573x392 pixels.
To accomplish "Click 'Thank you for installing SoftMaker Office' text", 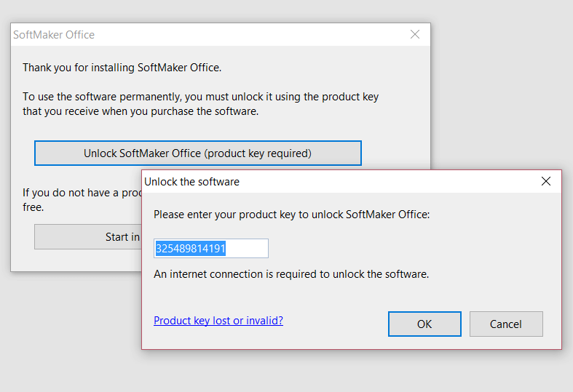I will 122,68.
